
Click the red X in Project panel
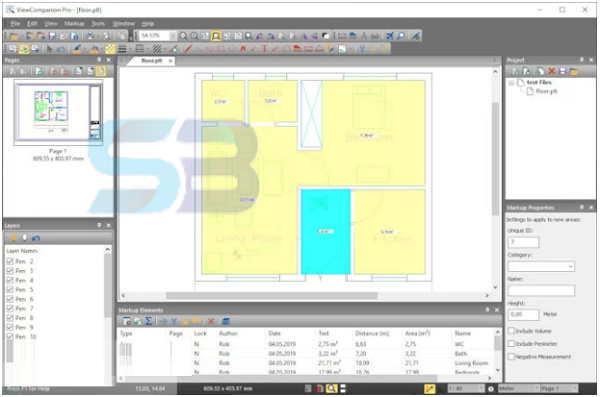551,71
